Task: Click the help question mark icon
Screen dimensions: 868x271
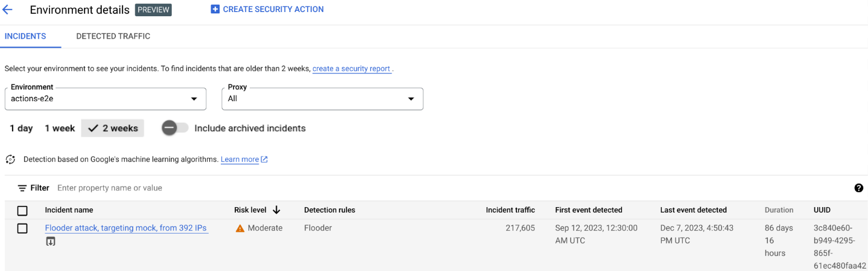Action: (859, 188)
